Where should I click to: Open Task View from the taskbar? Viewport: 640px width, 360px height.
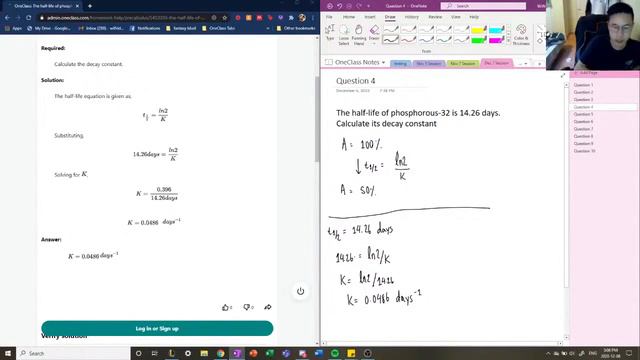coord(155,353)
